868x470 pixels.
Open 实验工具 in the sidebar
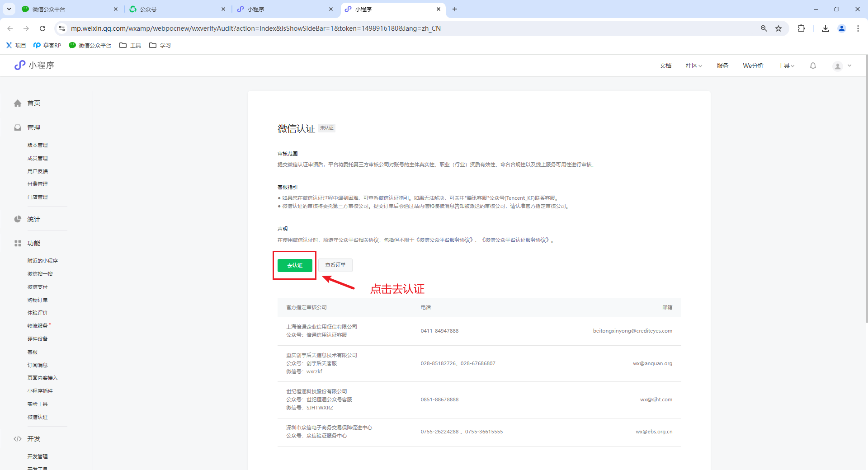click(x=38, y=404)
